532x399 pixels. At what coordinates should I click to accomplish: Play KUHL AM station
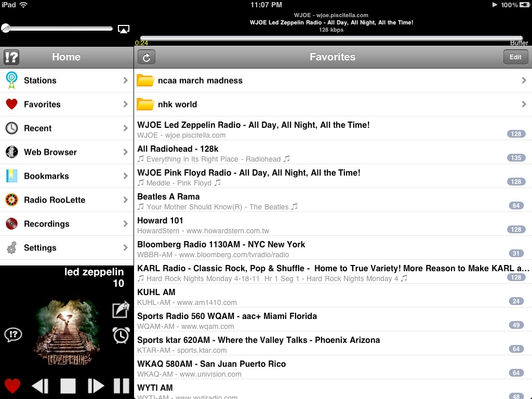tap(333, 296)
